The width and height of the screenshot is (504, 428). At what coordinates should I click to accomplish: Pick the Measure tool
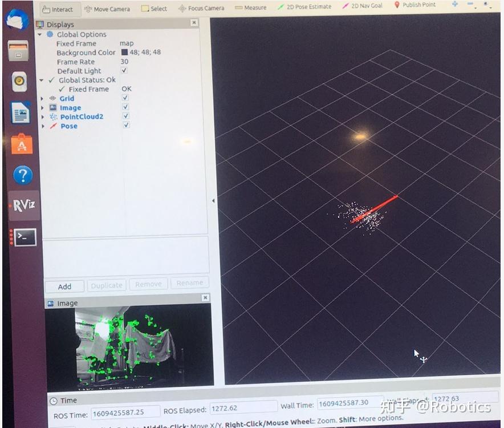coord(251,7)
